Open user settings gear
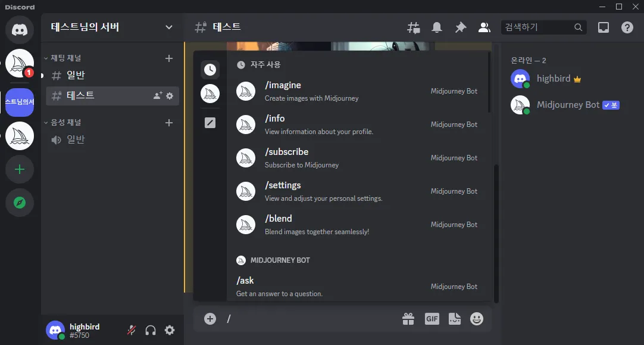This screenshot has width=644, height=345. point(170,330)
